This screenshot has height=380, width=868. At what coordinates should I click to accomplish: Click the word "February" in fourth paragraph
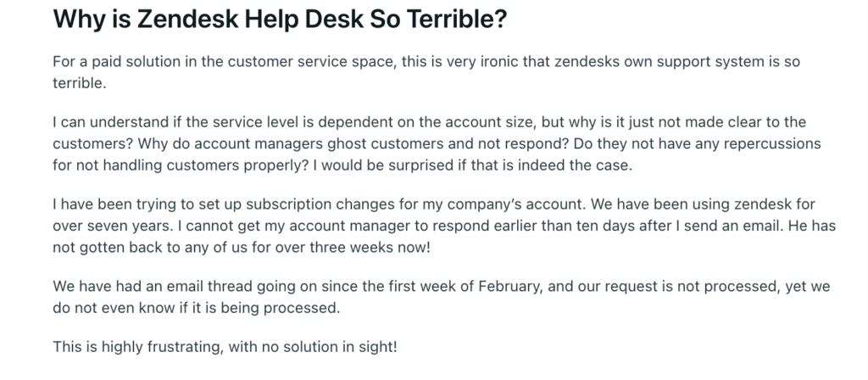click(x=513, y=287)
